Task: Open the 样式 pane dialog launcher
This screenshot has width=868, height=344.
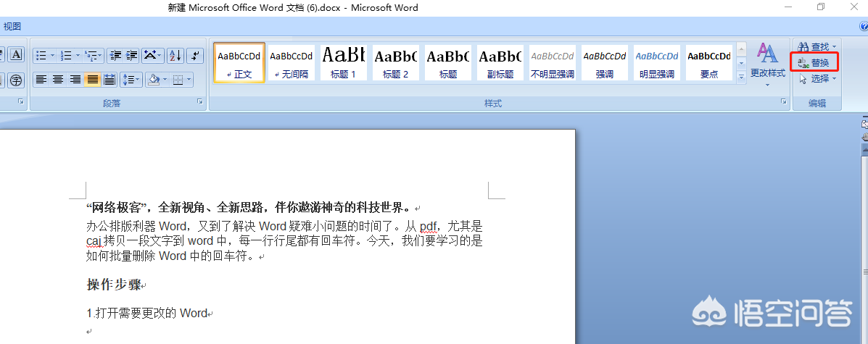Action: tap(783, 102)
